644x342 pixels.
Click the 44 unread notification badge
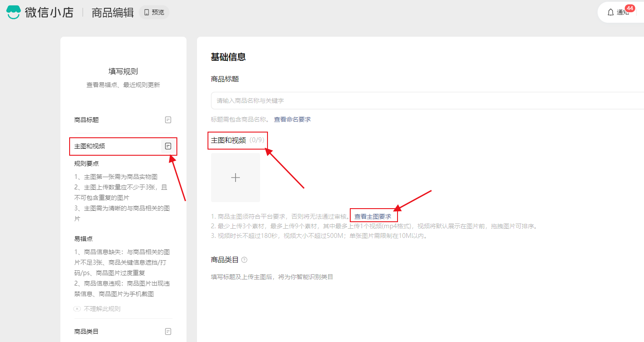click(630, 8)
